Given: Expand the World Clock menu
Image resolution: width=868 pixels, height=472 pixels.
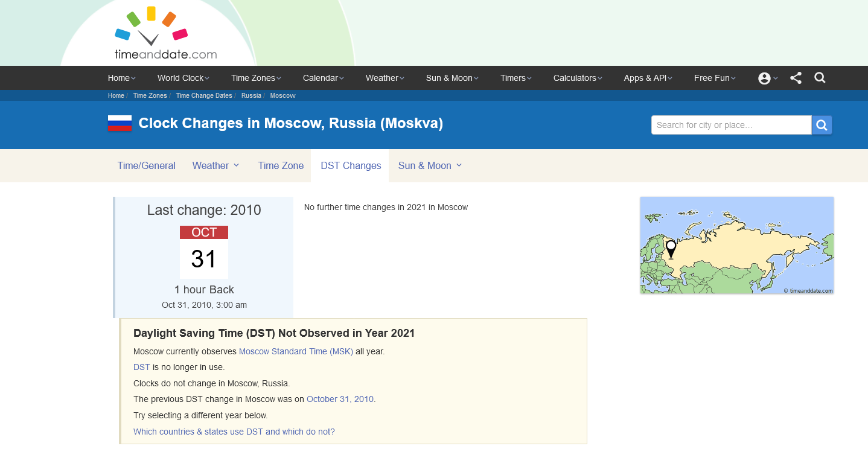Looking at the screenshot, I should coord(183,78).
